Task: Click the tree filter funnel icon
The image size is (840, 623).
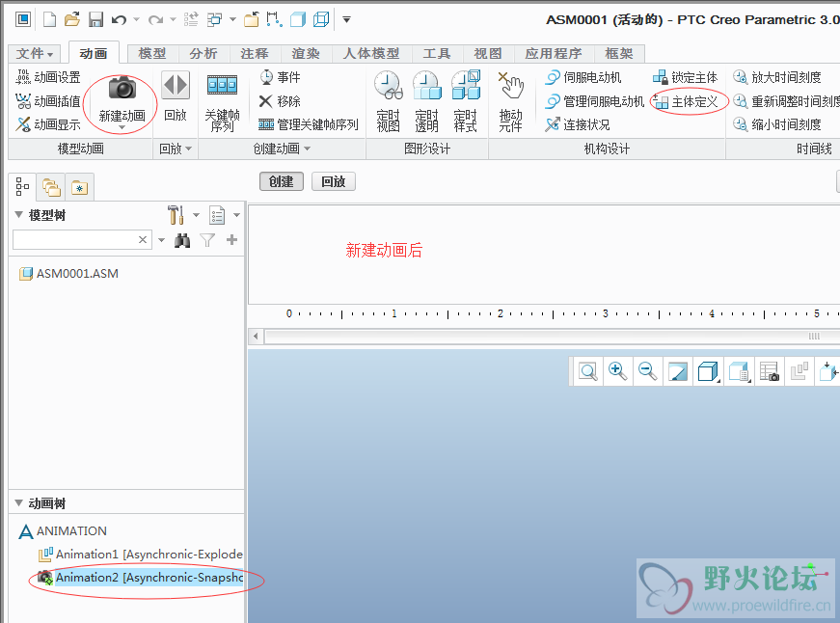Action: tap(207, 240)
